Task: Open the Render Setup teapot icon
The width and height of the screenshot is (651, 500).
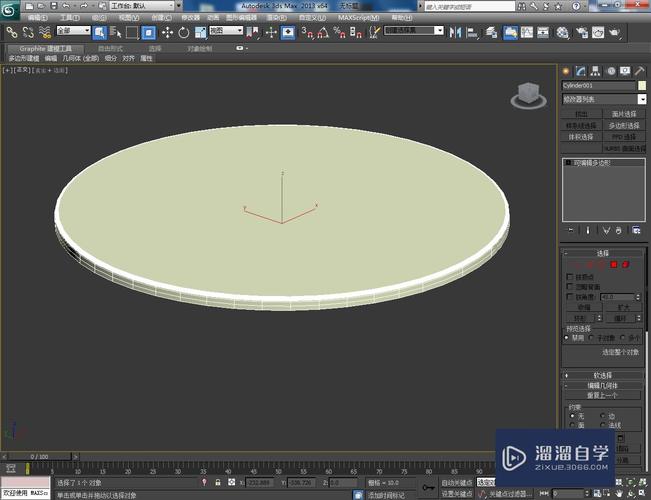Action: [x=582, y=32]
